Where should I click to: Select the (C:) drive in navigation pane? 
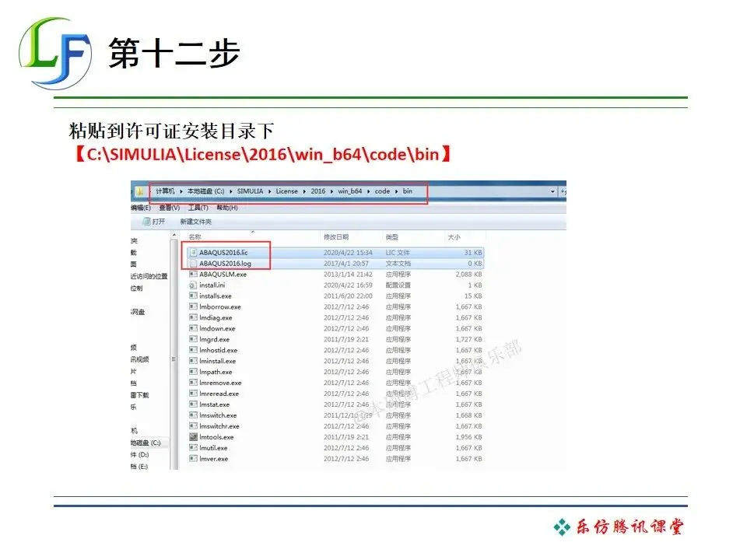[x=146, y=443]
